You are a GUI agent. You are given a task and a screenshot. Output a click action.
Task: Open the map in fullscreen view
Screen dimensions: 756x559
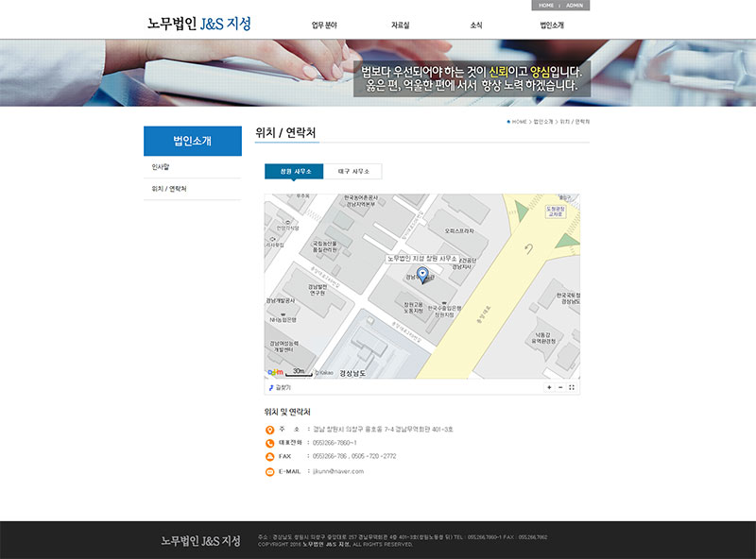[x=572, y=387]
